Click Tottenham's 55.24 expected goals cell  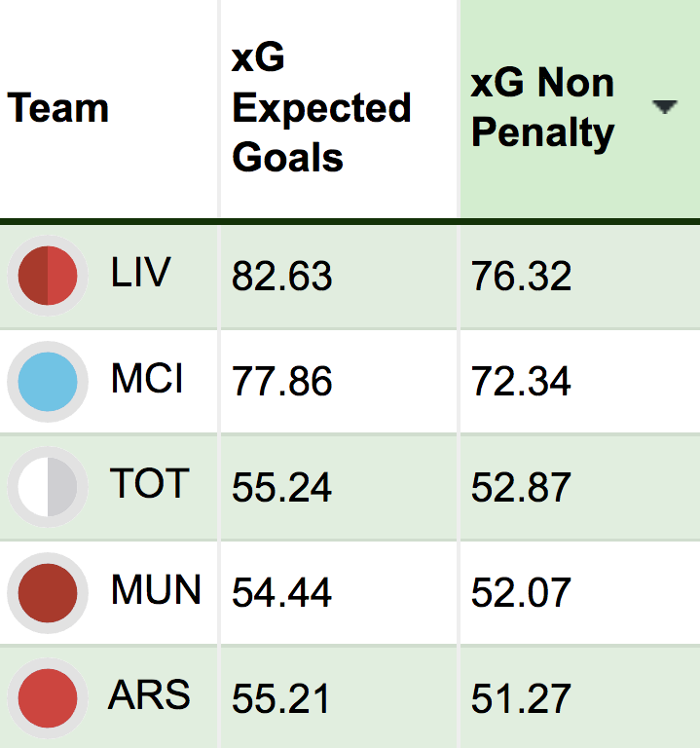tap(281, 488)
